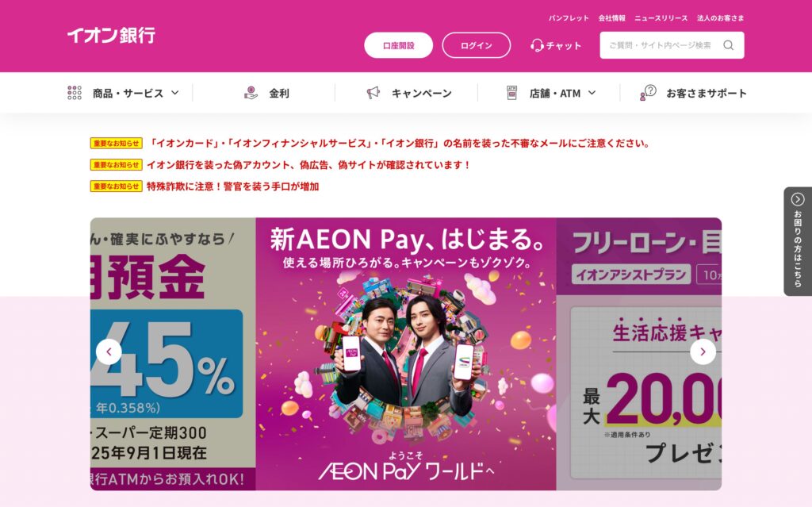This screenshot has width=812, height=507.
Task: Click the search magnifier icon
Action: click(728, 45)
